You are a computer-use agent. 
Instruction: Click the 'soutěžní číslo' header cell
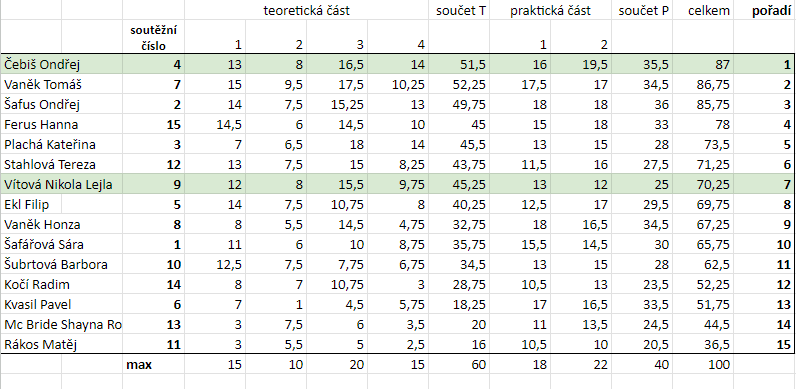click(153, 37)
